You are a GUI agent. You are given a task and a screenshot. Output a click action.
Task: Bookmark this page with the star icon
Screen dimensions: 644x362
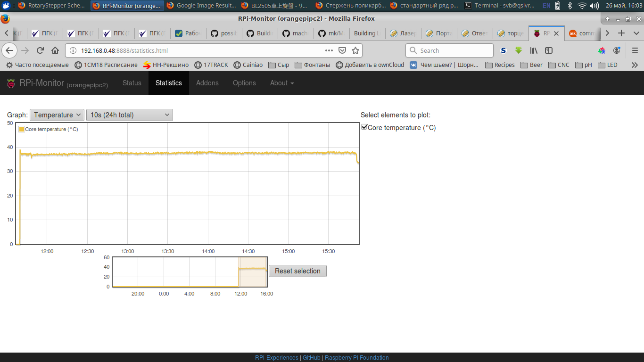(x=355, y=50)
